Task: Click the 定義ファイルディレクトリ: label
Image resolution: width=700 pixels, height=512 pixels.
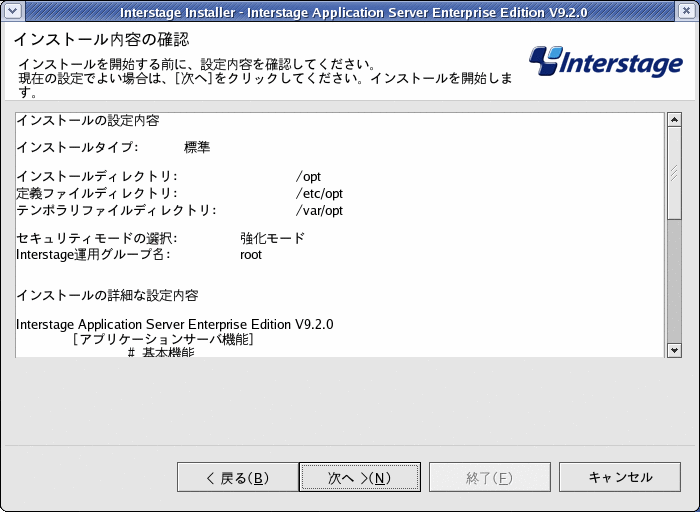Action: coord(97,194)
